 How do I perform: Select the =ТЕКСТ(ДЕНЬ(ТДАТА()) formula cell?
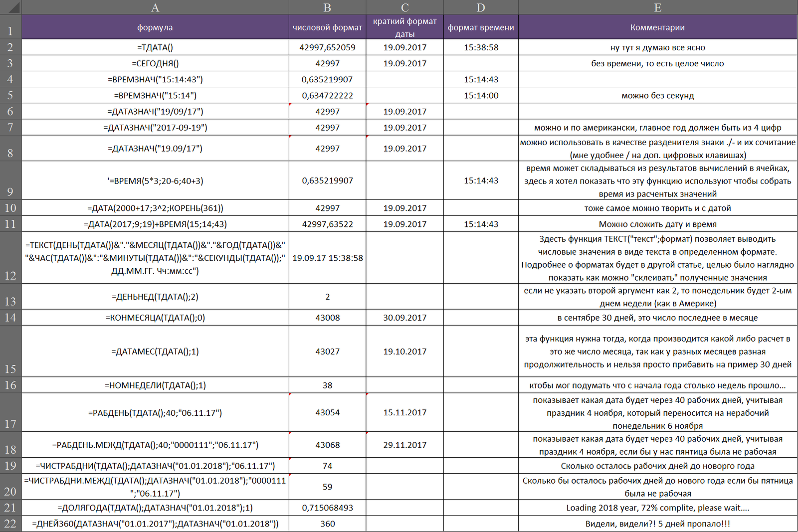pyautogui.click(x=155, y=258)
